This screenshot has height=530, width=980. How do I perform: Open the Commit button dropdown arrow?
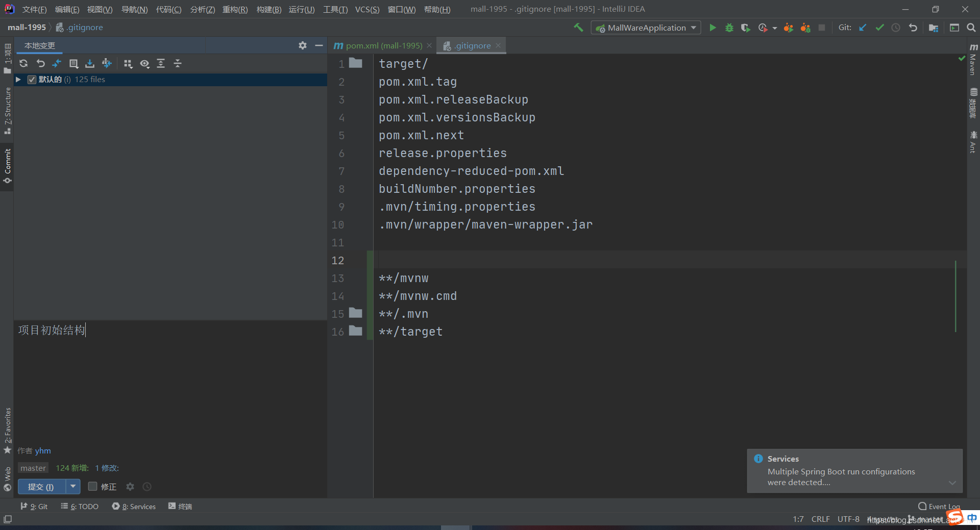coord(73,487)
